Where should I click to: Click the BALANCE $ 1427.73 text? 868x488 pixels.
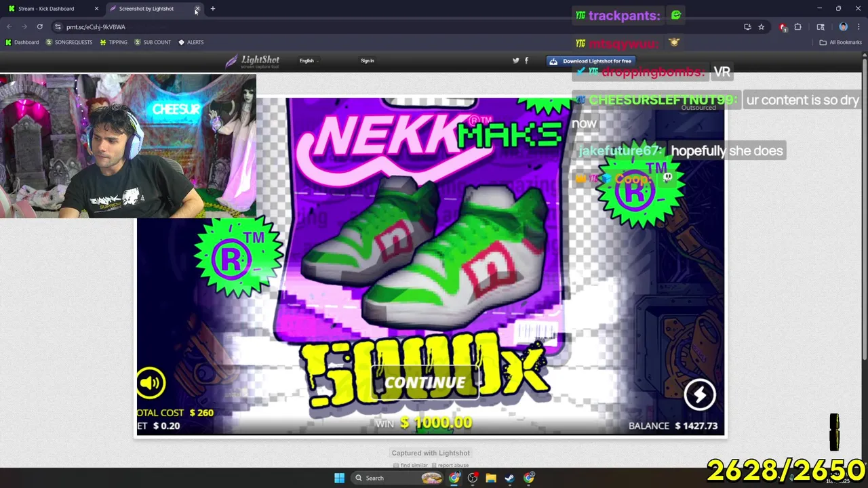[672, 426]
